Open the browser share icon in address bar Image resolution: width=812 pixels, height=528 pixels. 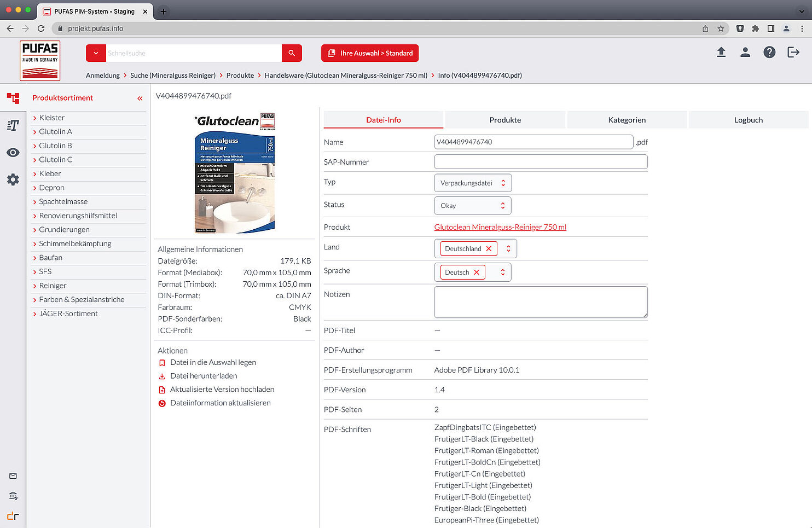pyautogui.click(x=705, y=28)
